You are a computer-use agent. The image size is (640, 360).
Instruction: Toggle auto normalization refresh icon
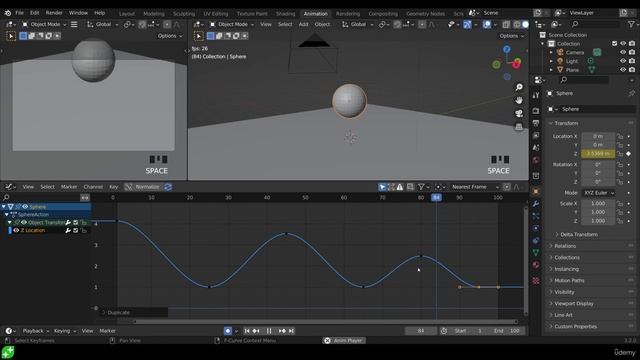pos(168,187)
